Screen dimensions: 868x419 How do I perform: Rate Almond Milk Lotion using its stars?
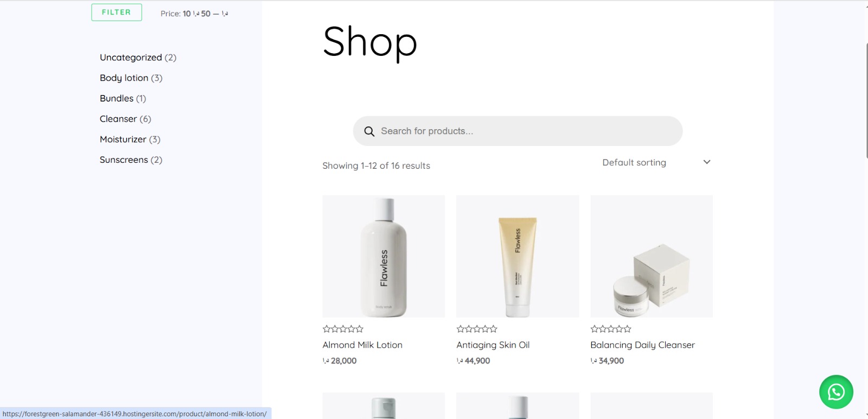pos(343,329)
